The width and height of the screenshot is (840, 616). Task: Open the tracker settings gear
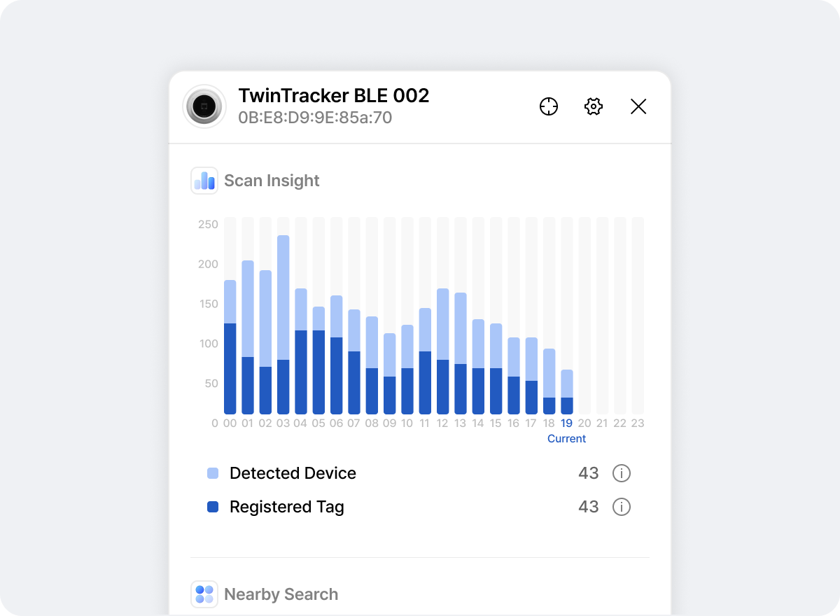tap(594, 106)
